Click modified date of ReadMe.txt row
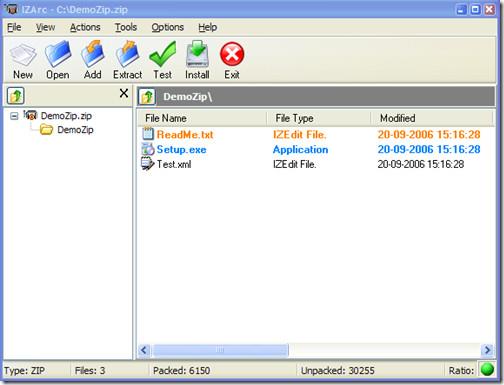504x385 pixels. (429, 135)
